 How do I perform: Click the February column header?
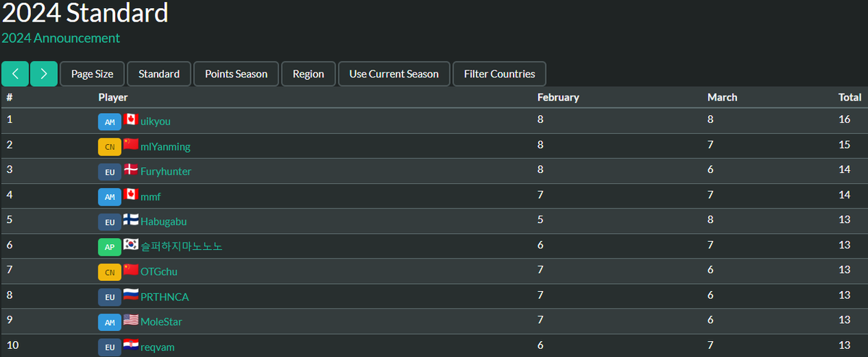point(558,97)
